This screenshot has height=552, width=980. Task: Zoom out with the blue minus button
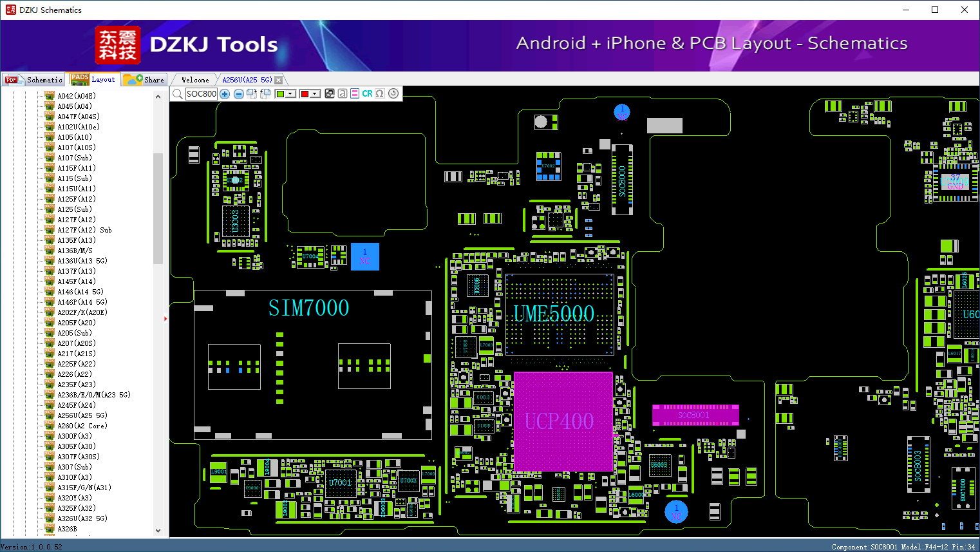coord(239,94)
